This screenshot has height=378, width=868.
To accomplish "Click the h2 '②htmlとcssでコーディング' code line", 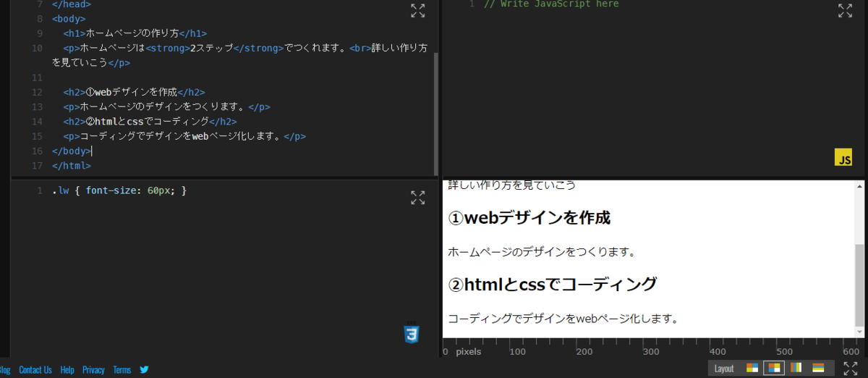I will pos(150,121).
